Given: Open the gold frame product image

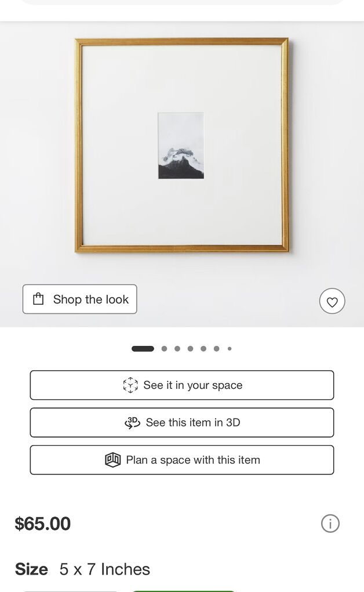Looking at the screenshot, I should (x=182, y=145).
